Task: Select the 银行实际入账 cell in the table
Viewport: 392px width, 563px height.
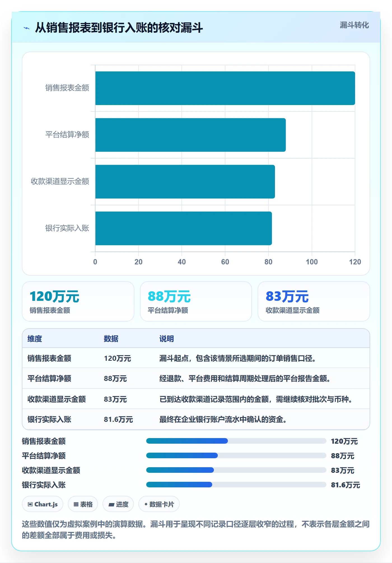Action: point(49,420)
